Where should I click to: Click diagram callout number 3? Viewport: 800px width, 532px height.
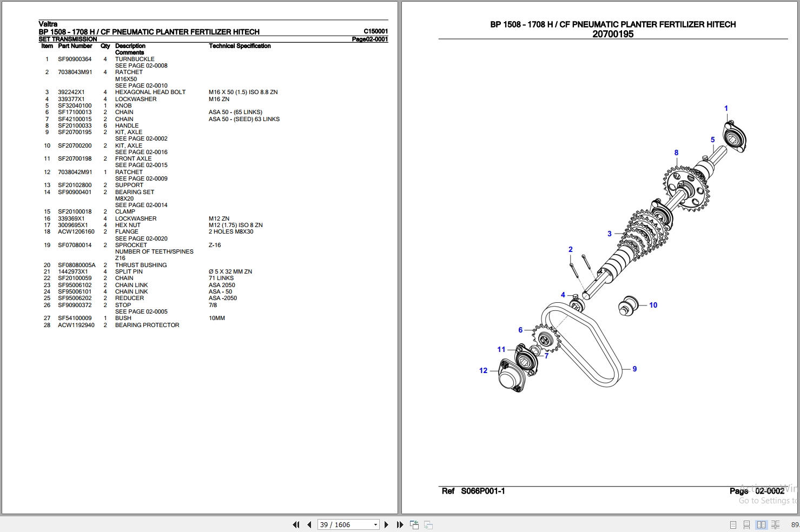610,234
